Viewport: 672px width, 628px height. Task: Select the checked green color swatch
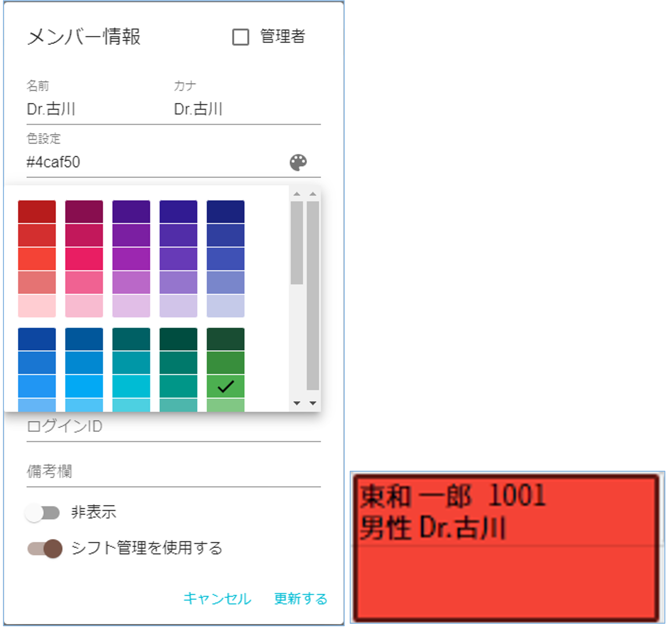click(226, 386)
